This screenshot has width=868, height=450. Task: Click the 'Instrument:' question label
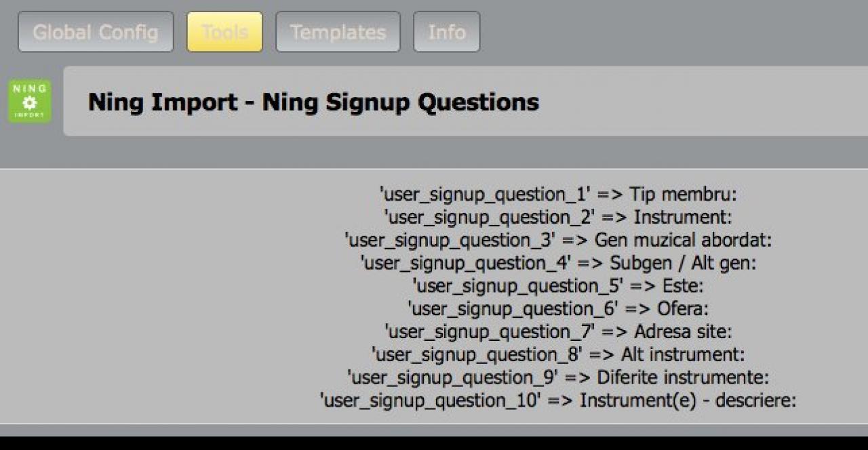click(x=683, y=218)
